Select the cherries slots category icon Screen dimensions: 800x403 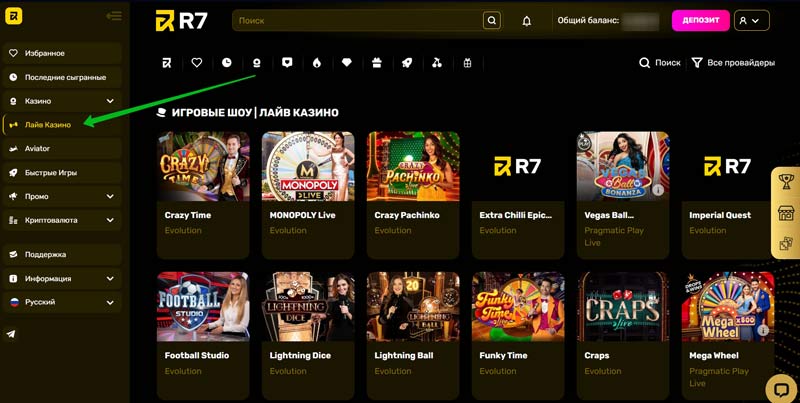click(x=437, y=63)
